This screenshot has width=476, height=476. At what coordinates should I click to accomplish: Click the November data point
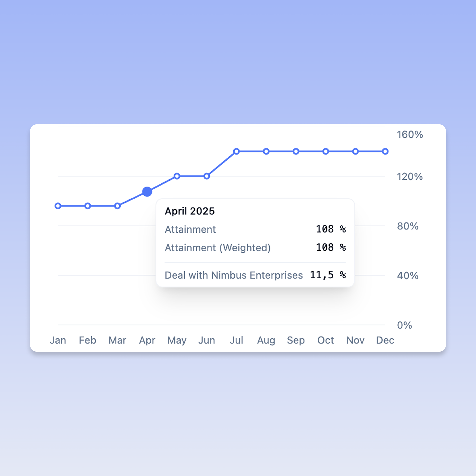(x=355, y=151)
